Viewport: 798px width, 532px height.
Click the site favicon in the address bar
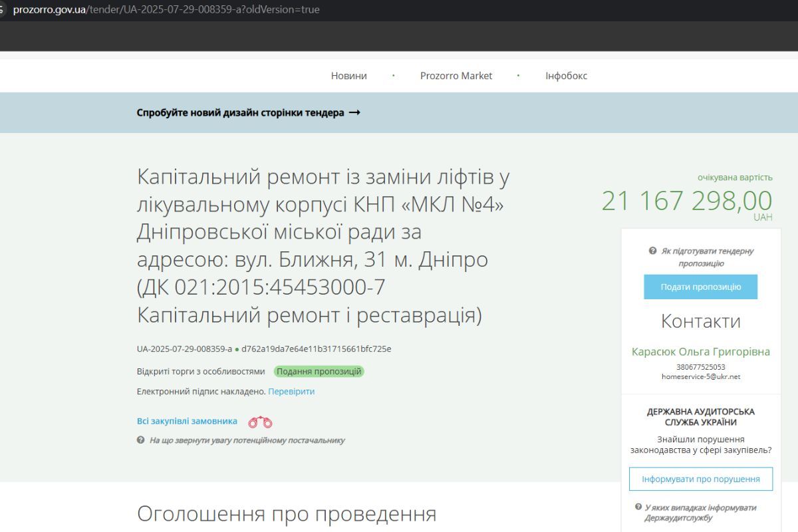(x=5, y=9)
